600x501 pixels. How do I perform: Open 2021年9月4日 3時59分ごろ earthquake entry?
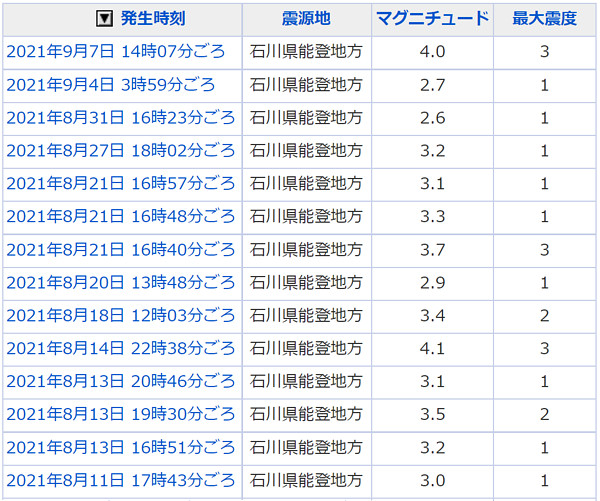tap(111, 85)
